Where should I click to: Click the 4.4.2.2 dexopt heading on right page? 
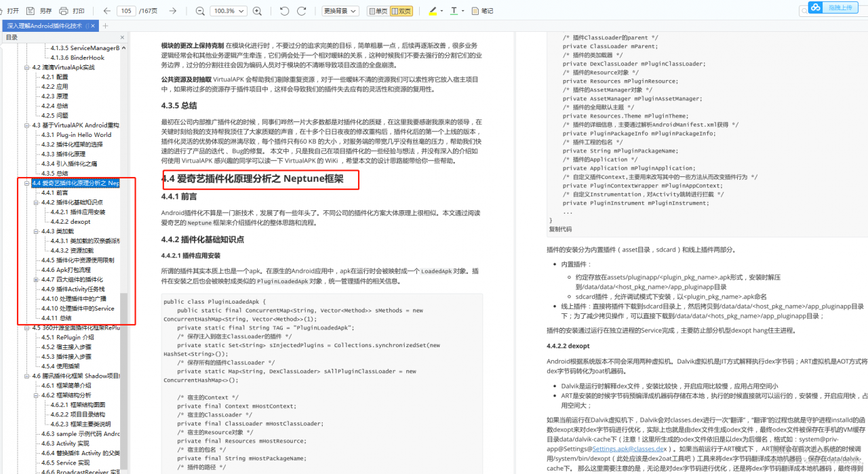568,346
